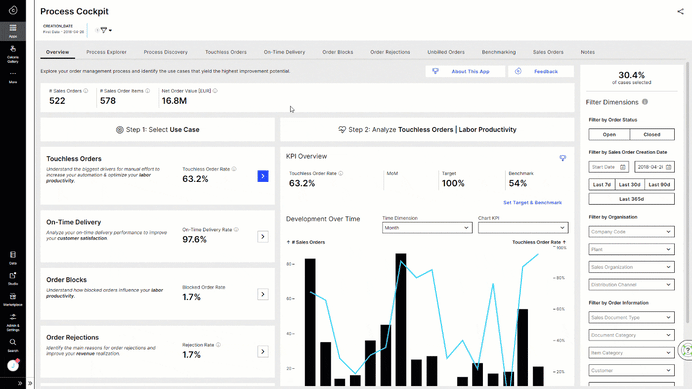Click the KPI Overview lightbulb icon
This screenshot has width=692, height=389.
[x=562, y=158]
